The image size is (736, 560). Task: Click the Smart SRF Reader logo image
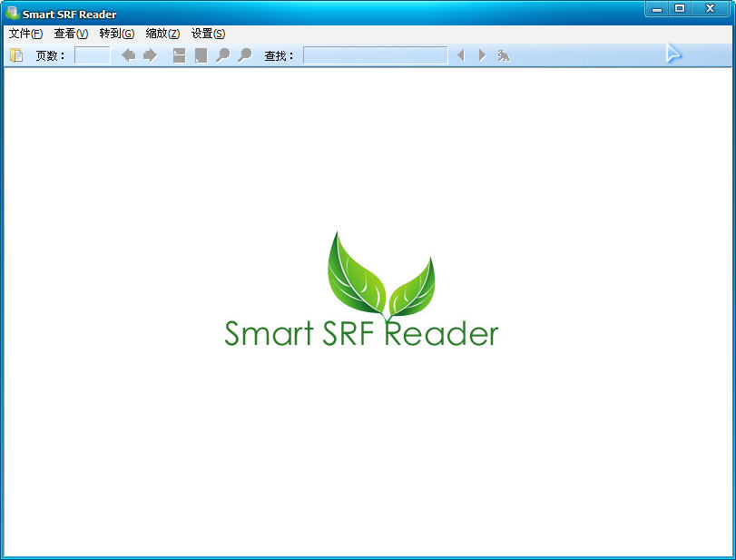pos(362,290)
